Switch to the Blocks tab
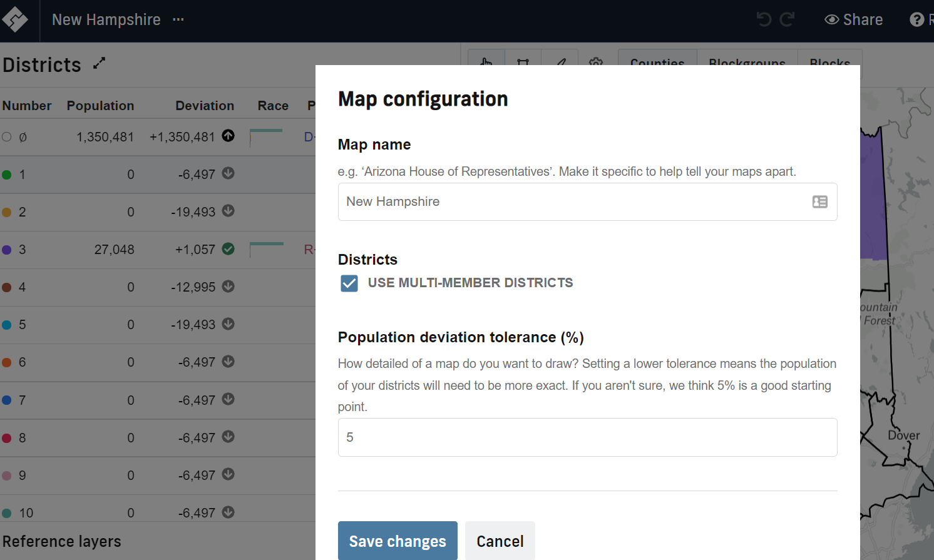Image resolution: width=934 pixels, height=560 pixels. [x=830, y=63]
